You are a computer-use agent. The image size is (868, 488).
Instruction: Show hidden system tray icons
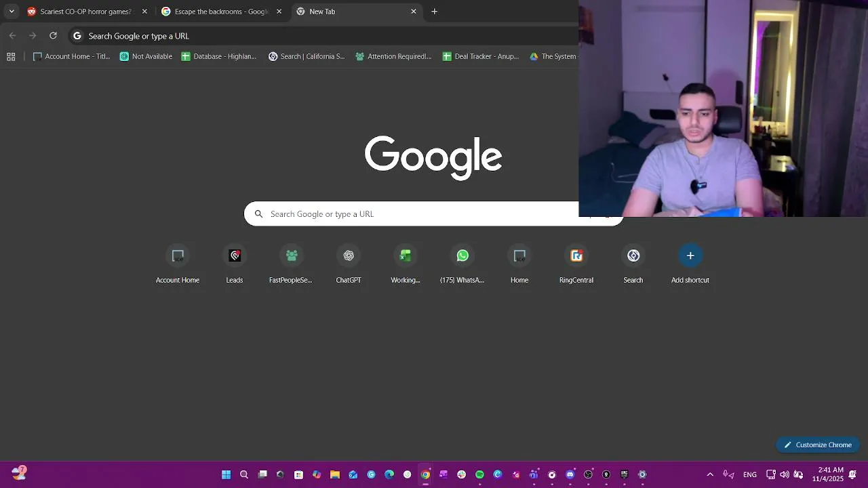[x=710, y=474]
